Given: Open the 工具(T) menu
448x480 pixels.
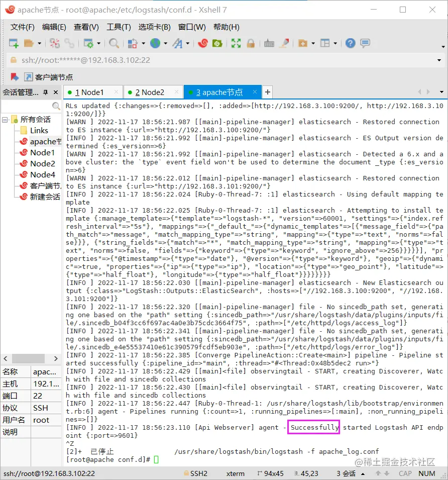Looking at the screenshot, I should (119, 27).
